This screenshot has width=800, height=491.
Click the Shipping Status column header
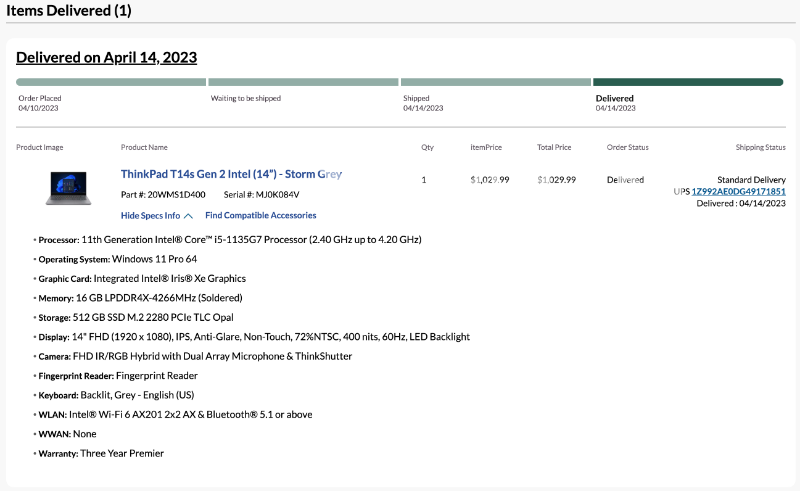[760, 148]
